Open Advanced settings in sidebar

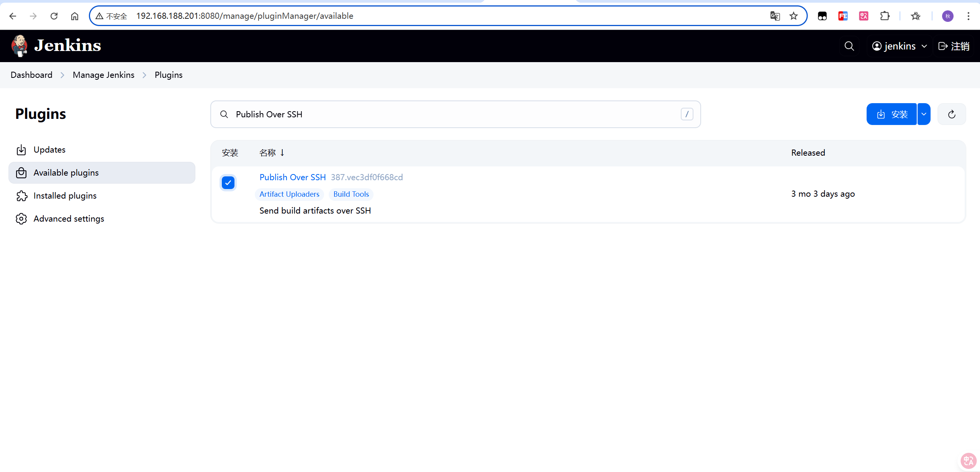pos(69,219)
